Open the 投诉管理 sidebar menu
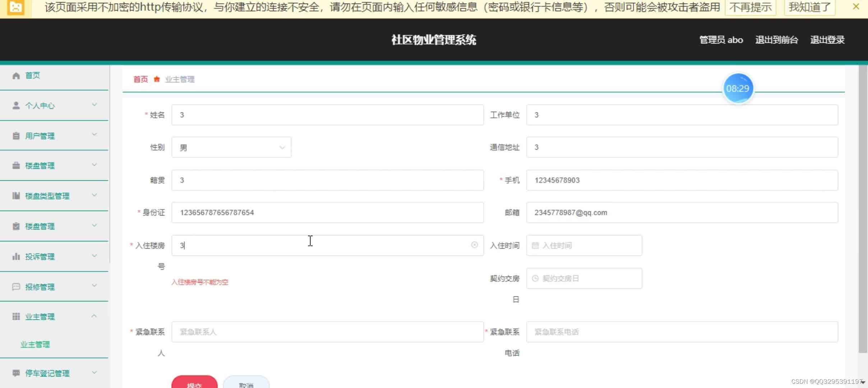 (x=54, y=257)
